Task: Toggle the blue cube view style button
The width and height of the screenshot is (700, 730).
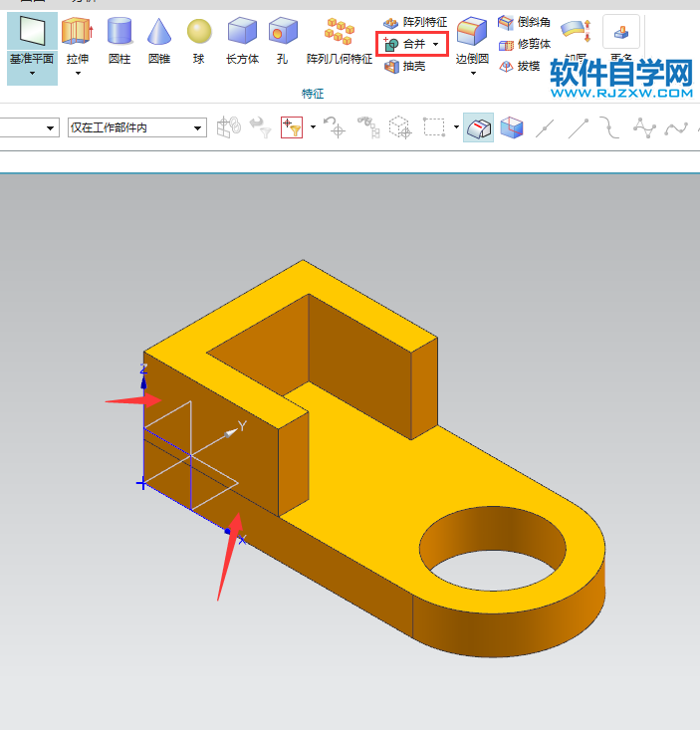Action: (512, 127)
